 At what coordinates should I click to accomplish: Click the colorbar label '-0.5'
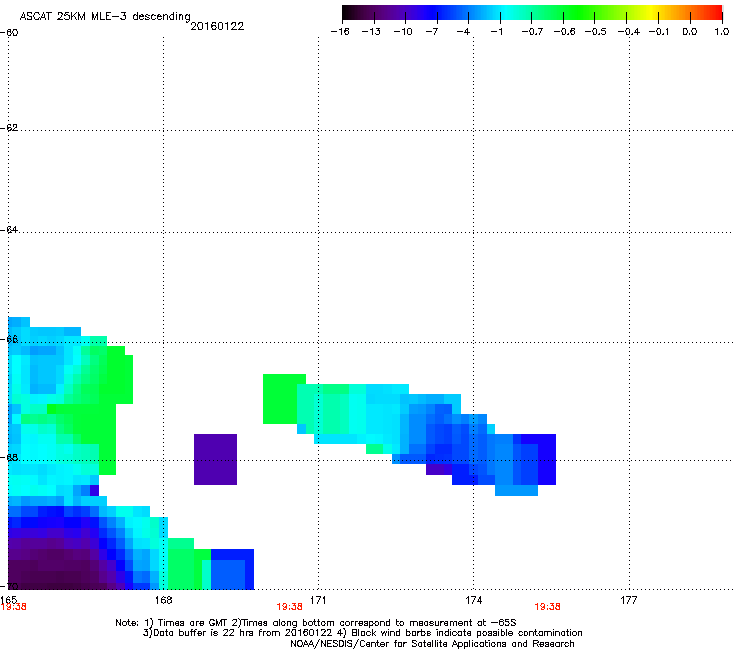(595, 32)
